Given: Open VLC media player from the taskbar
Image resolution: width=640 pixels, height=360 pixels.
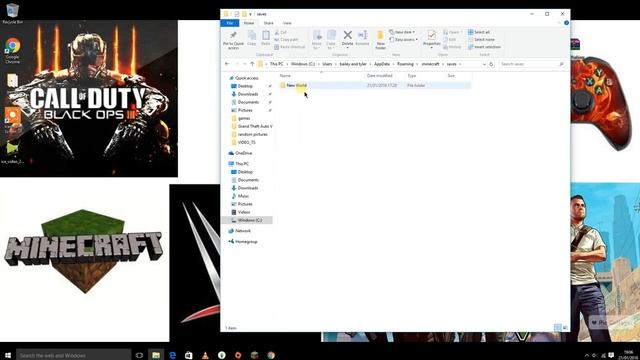Looking at the screenshot, I should coord(205,356).
